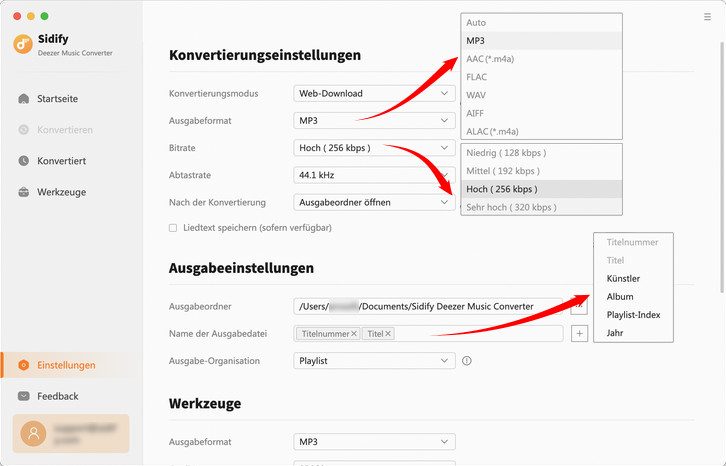
Task: Open Feedback envelope icon
Action: pos(24,396)
